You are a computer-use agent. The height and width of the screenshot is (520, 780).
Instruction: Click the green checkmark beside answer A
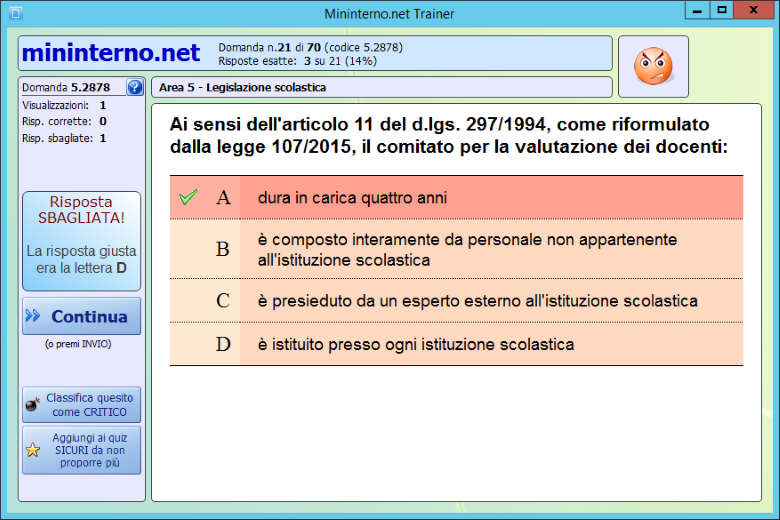187,198
